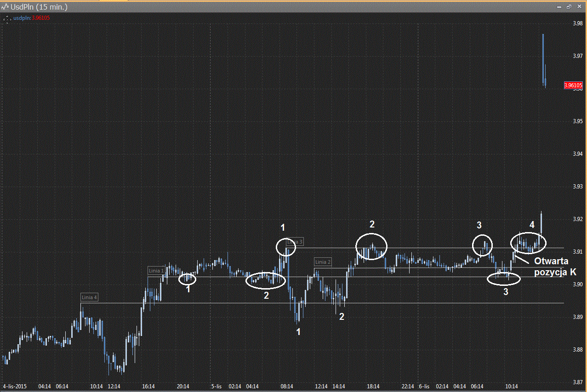Viewport: 587px width, 392px height.
Task: Restore down the UsdPln chart window
Action: (569, 7)
